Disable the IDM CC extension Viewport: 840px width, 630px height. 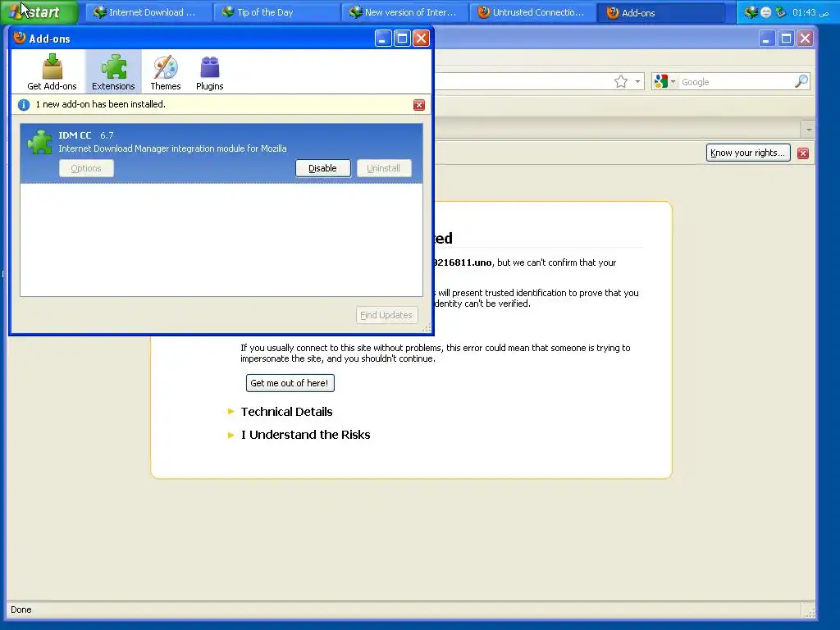point(323,168)
